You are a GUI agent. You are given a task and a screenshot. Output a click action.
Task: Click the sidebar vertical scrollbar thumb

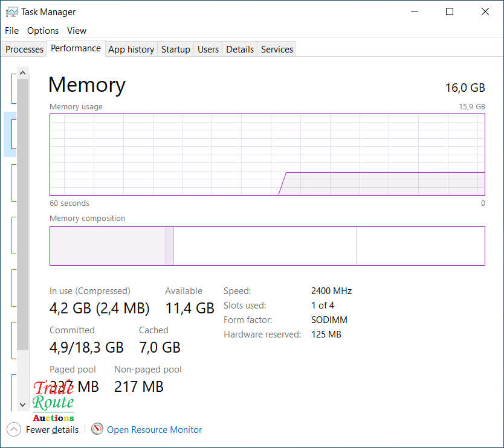[23, 211]
